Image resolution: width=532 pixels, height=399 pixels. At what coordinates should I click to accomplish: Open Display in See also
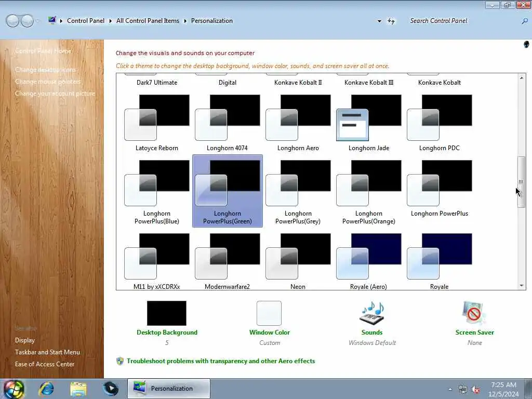click(25, 340)
